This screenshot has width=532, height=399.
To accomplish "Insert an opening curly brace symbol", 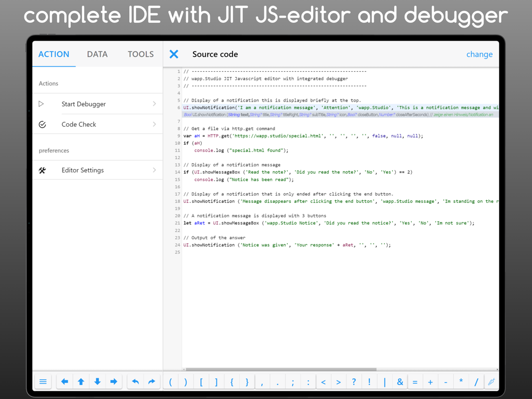I will (232, 381).
